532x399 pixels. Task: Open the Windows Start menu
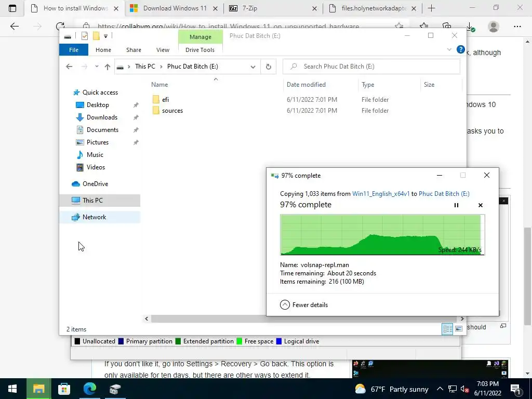pyautogui.click(x=12, y=389)
